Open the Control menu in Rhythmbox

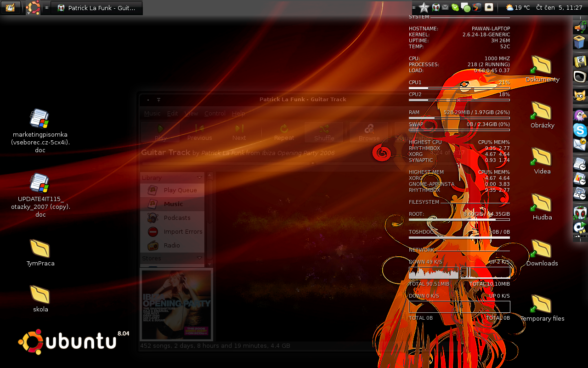215,114
